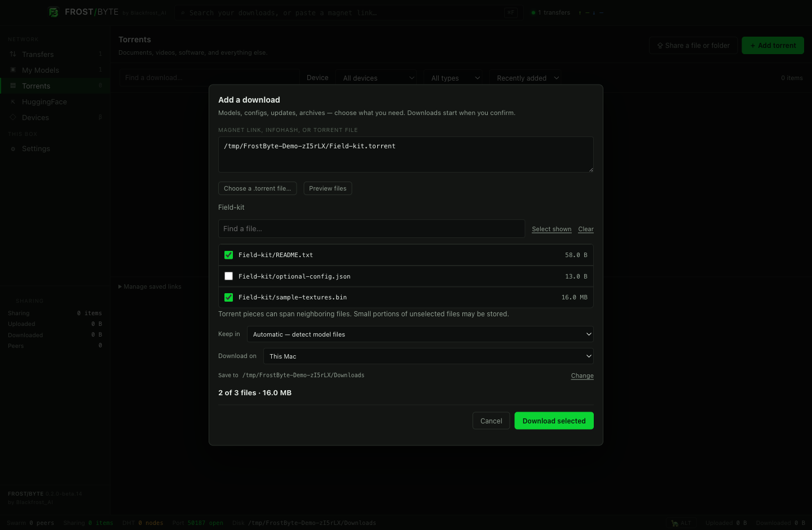Click Select shown link
812x530 pixels.
551,229
